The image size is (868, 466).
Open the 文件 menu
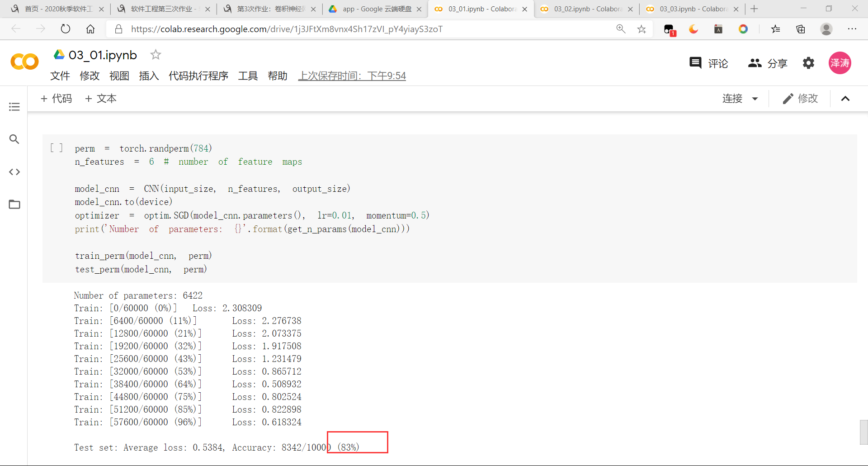[x=60, y=76]
